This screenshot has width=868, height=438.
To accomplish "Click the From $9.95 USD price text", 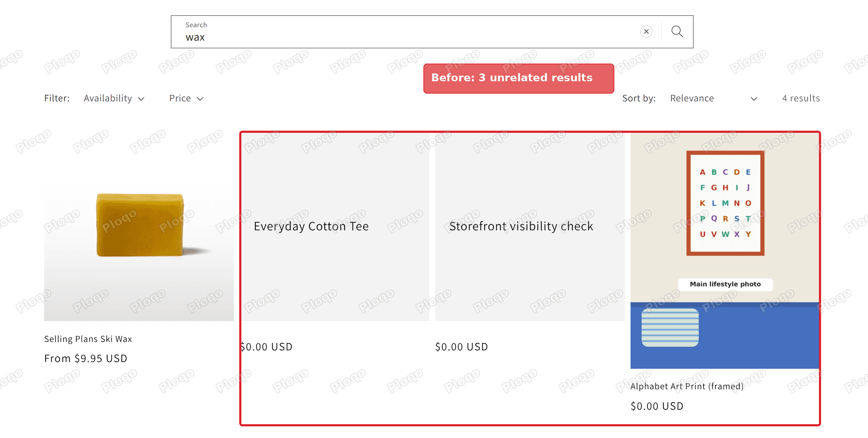I will 86,359.
